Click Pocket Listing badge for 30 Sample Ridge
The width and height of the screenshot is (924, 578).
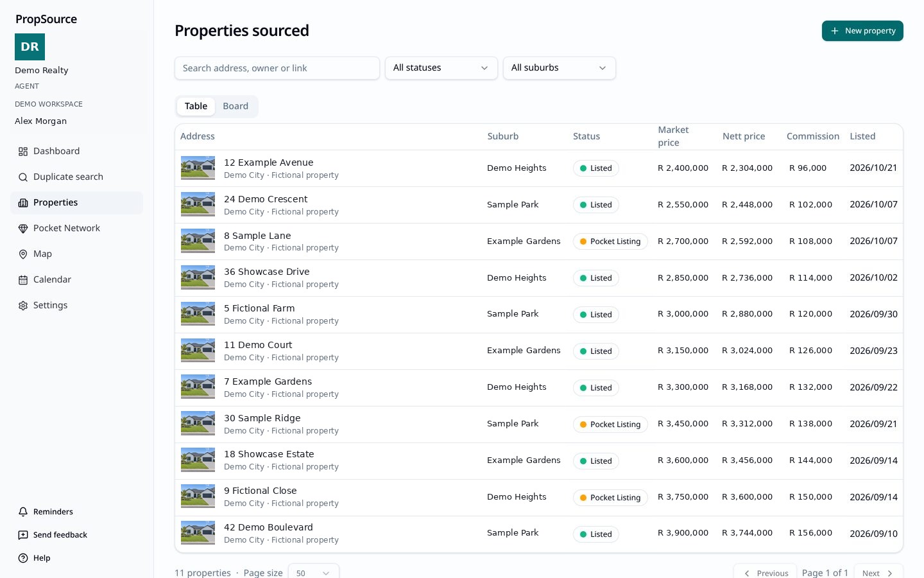610,425
